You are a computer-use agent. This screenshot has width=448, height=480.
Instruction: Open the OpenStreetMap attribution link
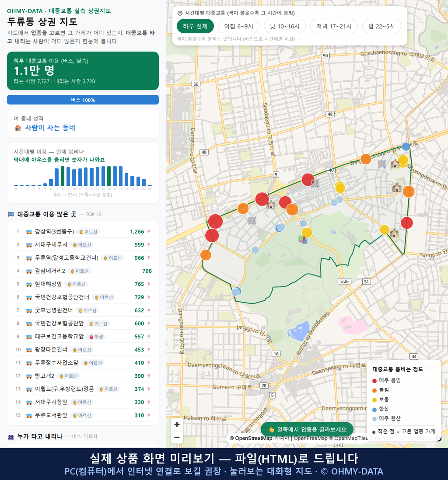tap(251, 438)
